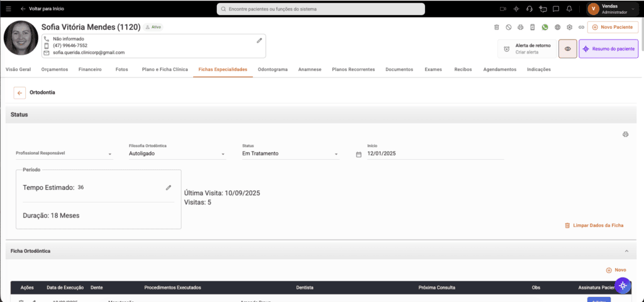
Task: Click the WhatsApp icon in patient toolbar
Action: pos(545,27)
